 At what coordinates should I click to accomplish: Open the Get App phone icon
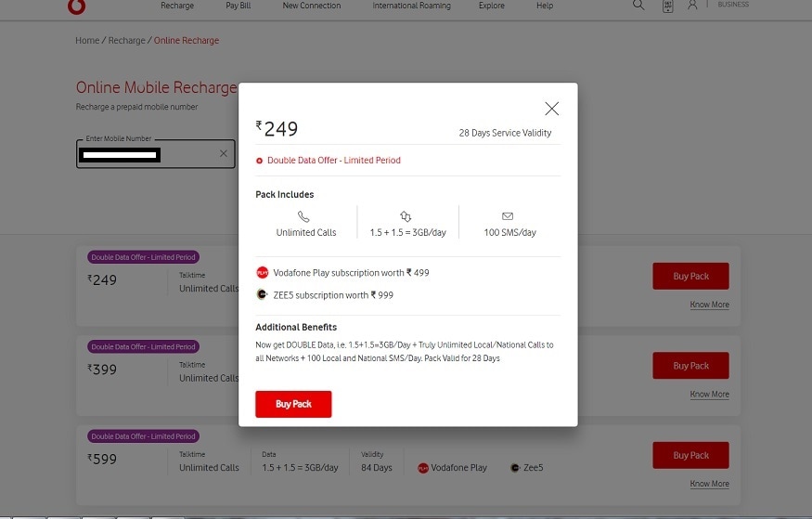(668, 6)
